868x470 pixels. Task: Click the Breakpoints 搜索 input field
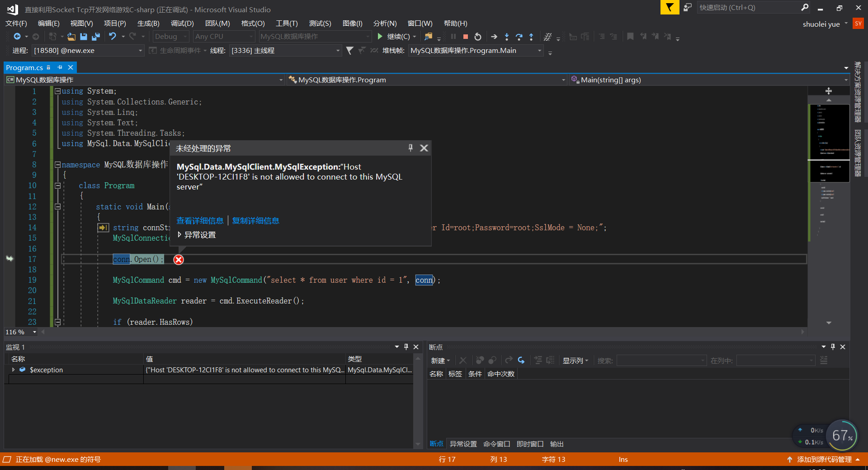coord(662,361)
